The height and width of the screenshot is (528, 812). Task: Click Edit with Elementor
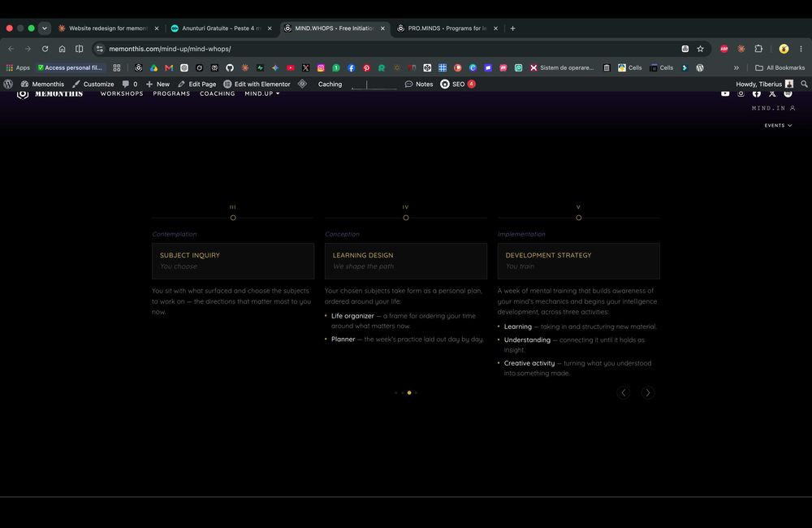click(x=257, y=84)
